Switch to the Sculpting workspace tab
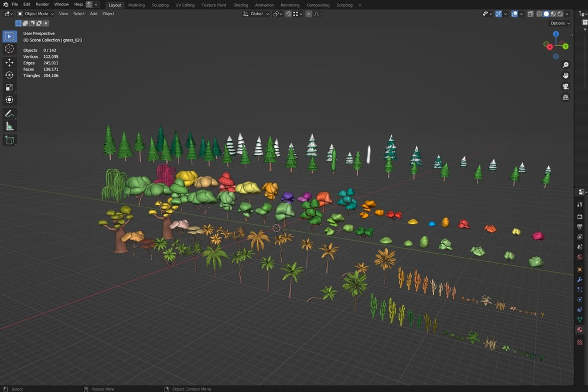This screenshot has height=392, width=588. tap(160, 5)
